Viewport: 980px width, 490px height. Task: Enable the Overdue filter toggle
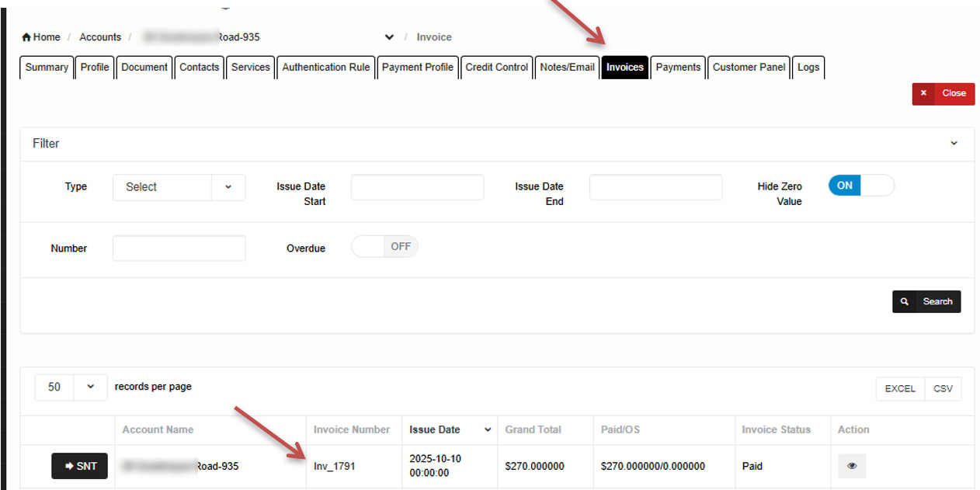(x=384, y=247)
